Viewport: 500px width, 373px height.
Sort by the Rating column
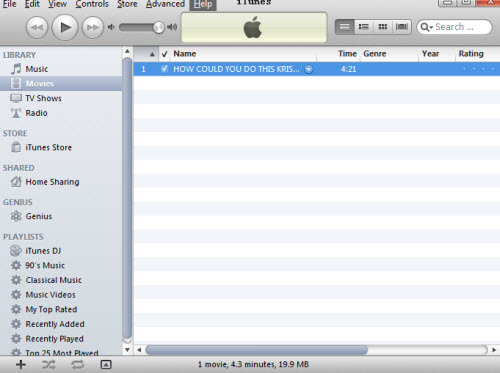(x=478, y=54)
